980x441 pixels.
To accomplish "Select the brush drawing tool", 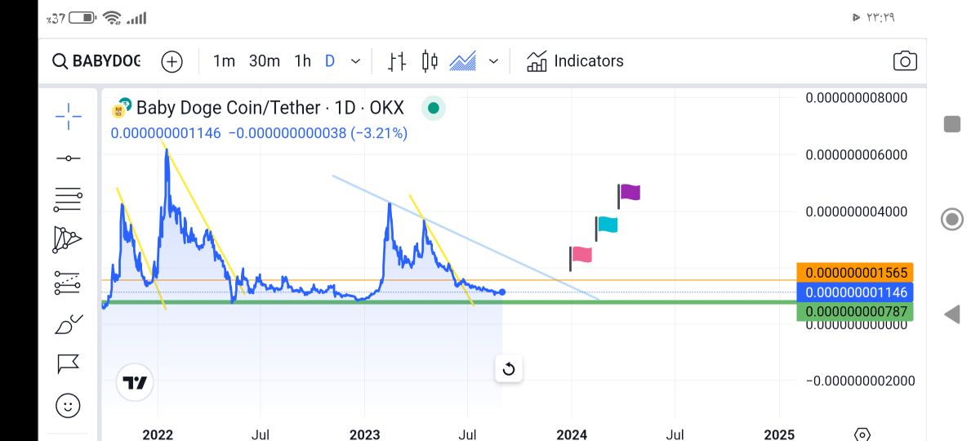I will coord(69,324).
